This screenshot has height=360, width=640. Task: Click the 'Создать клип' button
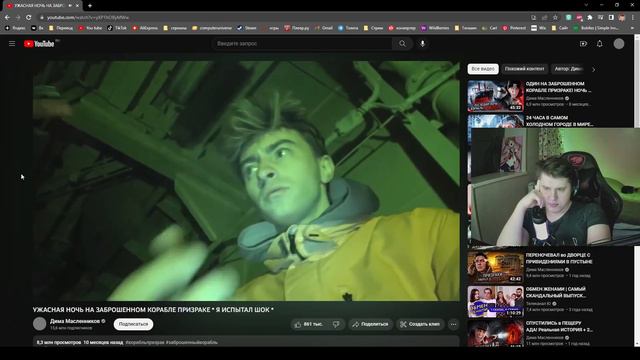420,324
